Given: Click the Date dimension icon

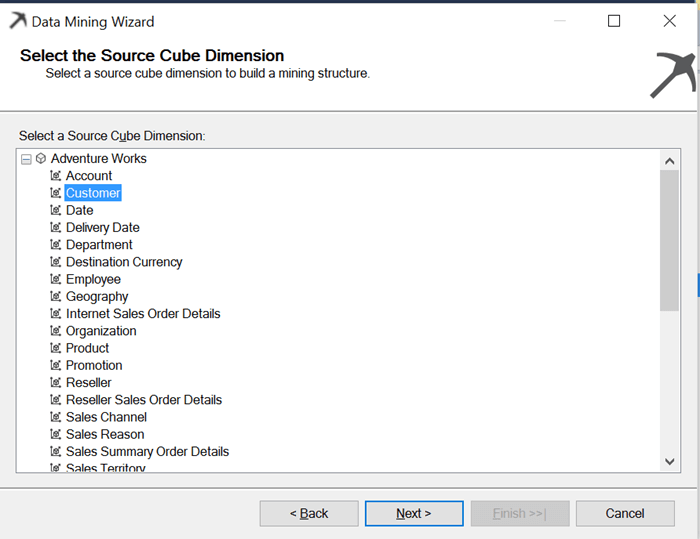Looking at the screenshot, I should (55, 210).
